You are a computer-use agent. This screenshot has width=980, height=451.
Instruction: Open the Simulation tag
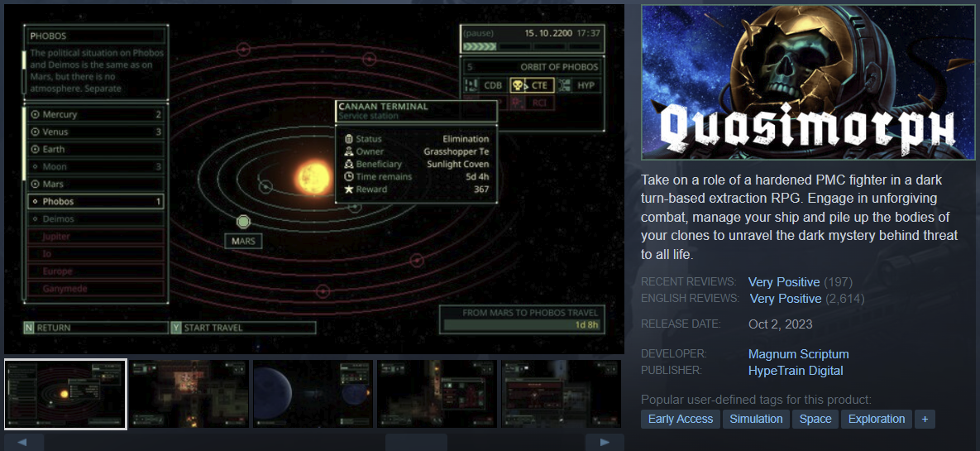point(756,419)
